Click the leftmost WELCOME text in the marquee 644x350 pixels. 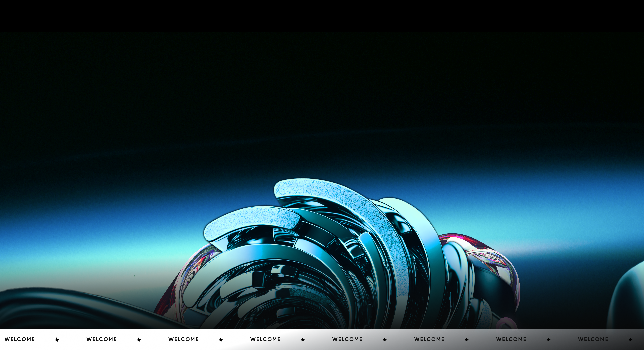19,339
